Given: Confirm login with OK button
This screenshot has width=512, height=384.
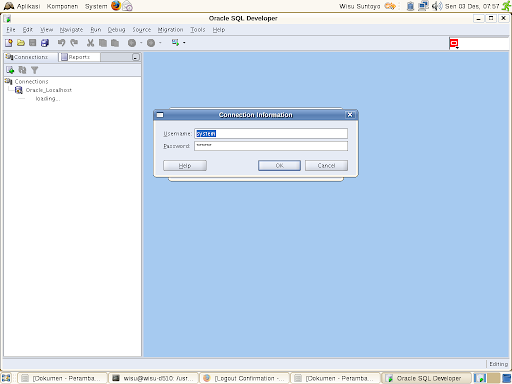Looking at the screenshot, I should coord(279,166).
